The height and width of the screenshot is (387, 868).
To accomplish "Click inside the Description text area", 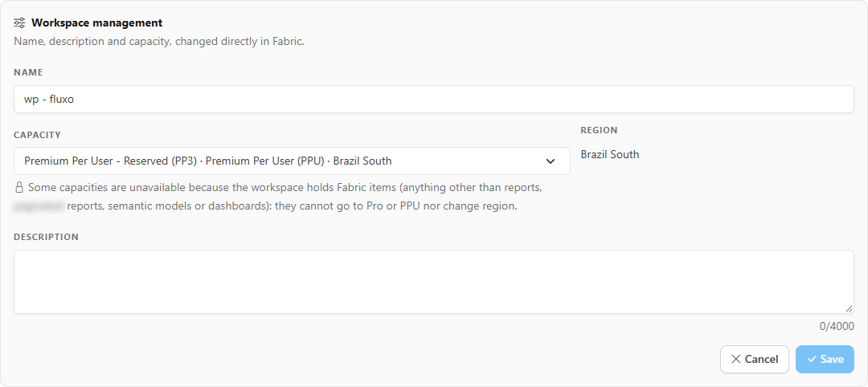I will (x=433, y=281).
